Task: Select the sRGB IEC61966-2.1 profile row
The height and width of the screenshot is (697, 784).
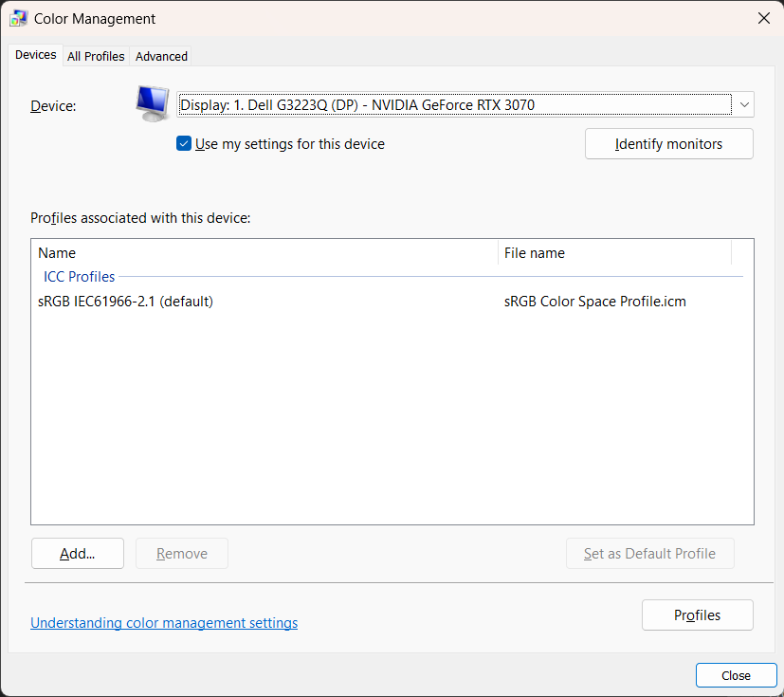Action: point(125,302)
